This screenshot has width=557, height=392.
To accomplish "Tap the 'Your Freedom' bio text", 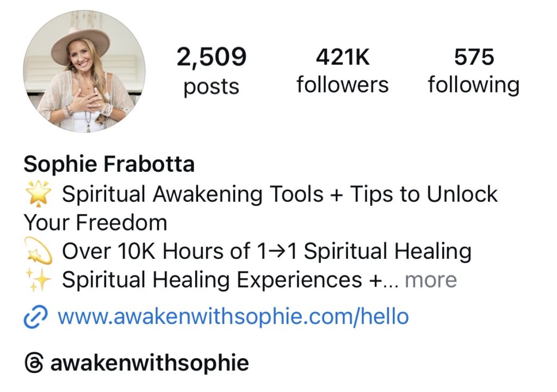I will coord(95,223).
